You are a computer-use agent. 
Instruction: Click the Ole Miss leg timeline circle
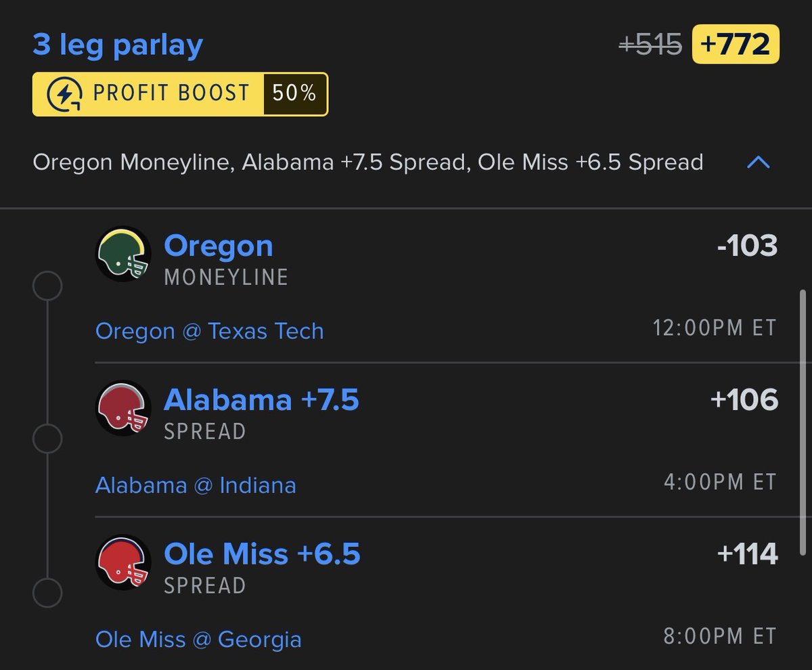pyautogui.click(x=47, y=594)
